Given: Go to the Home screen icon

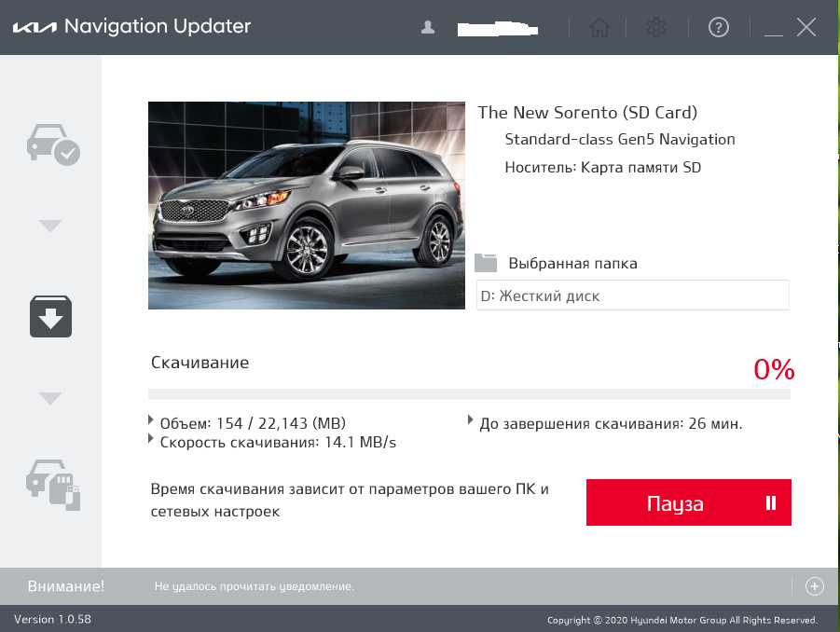Looking at the screenshot, I should [599, 27].
